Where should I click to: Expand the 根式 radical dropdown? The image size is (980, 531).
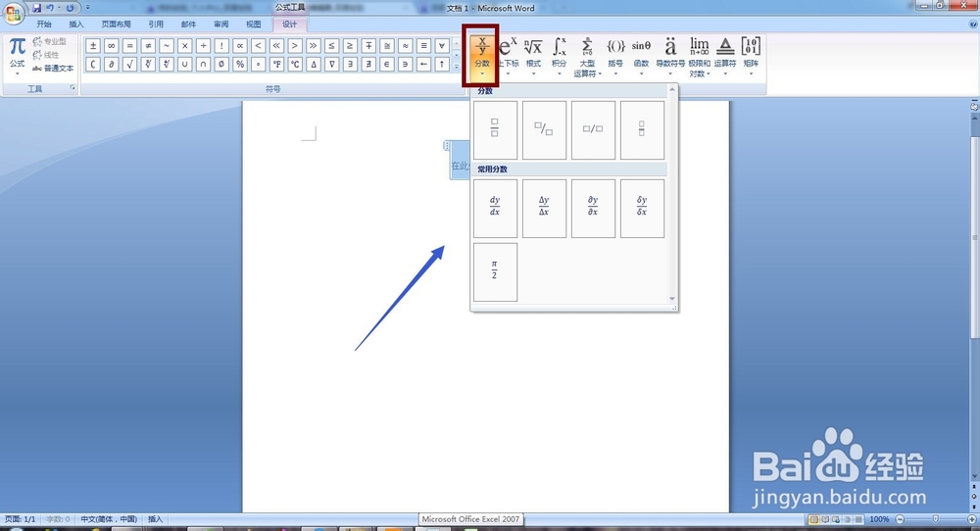tap(533, 57)
